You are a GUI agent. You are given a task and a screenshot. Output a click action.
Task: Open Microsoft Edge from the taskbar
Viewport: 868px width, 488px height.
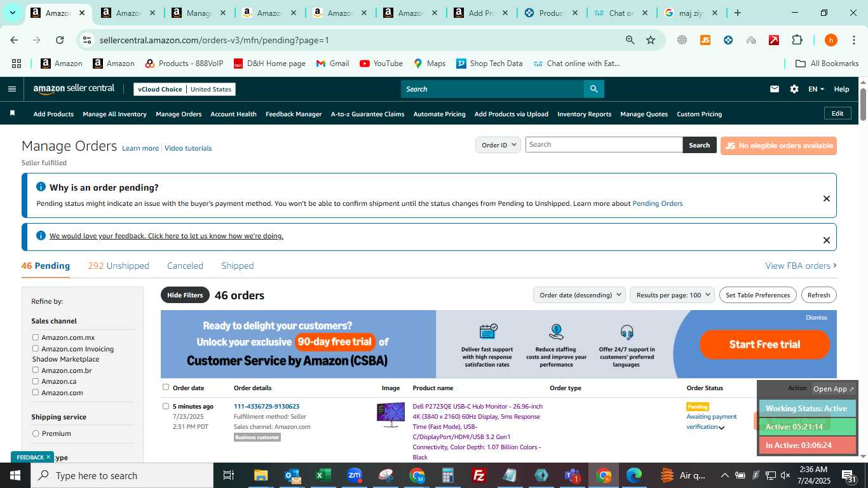pyautogui.click(x=634, y=475)
